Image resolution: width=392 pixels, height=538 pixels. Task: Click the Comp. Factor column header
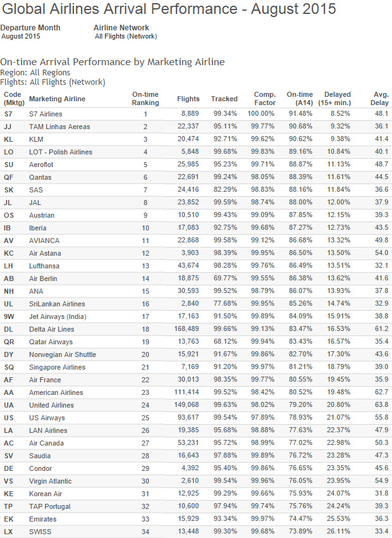[264, 99]
